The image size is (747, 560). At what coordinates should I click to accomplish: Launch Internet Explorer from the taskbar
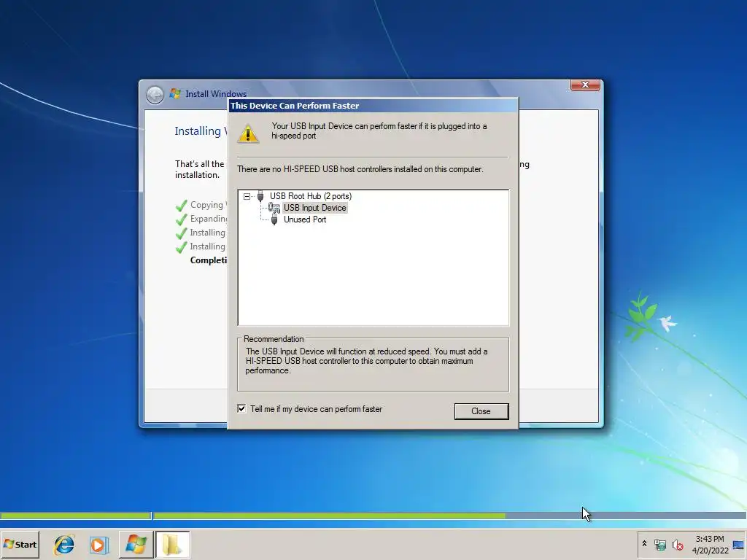pos(64,544)
